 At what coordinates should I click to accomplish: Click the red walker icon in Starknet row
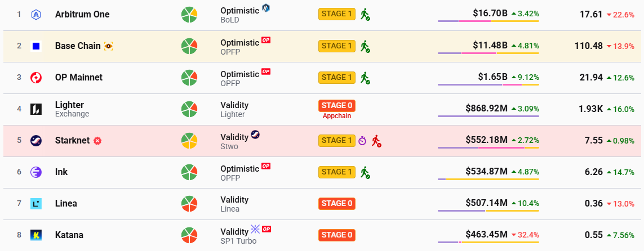tap(376, 141)
